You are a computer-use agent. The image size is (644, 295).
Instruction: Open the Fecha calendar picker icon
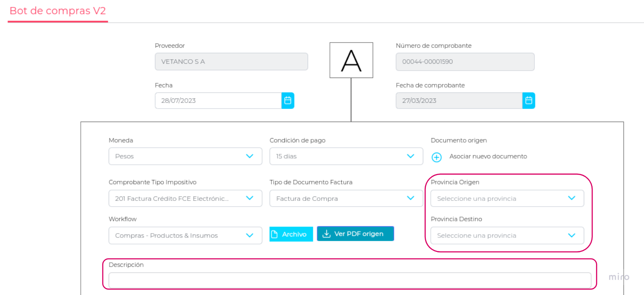pyautogui.click(x=288, y=101)
